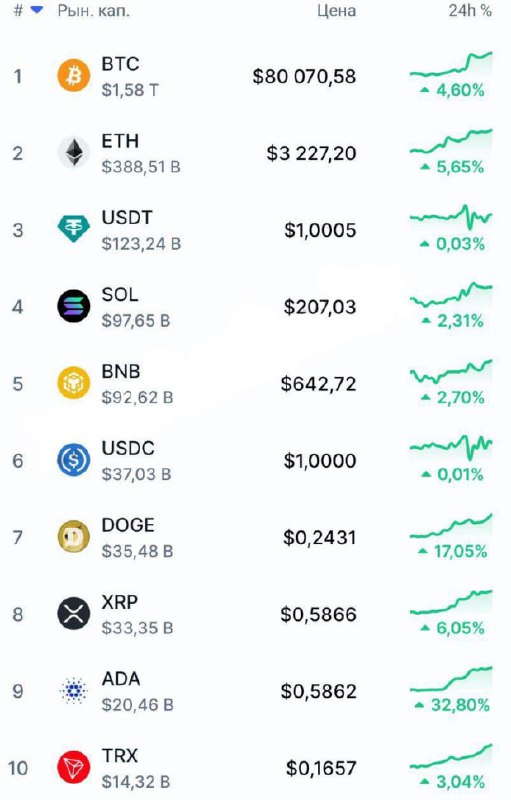This screenshot has width=511, height=800.
Task: Select the Tether USDT green icon
Action: 73,229
